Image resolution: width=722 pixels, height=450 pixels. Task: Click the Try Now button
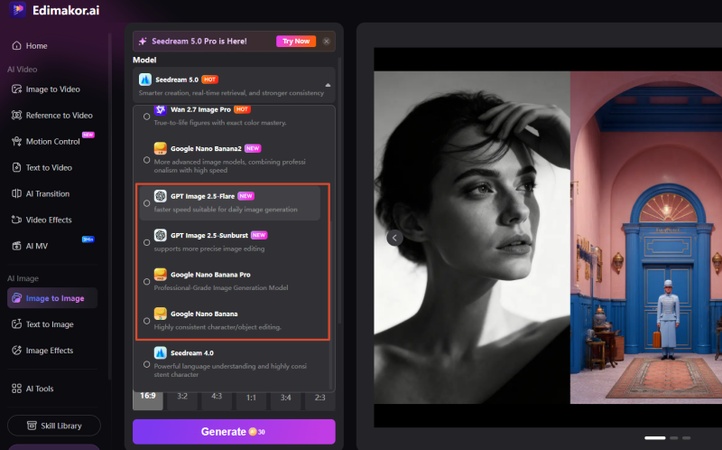click(x=296, y=41)
